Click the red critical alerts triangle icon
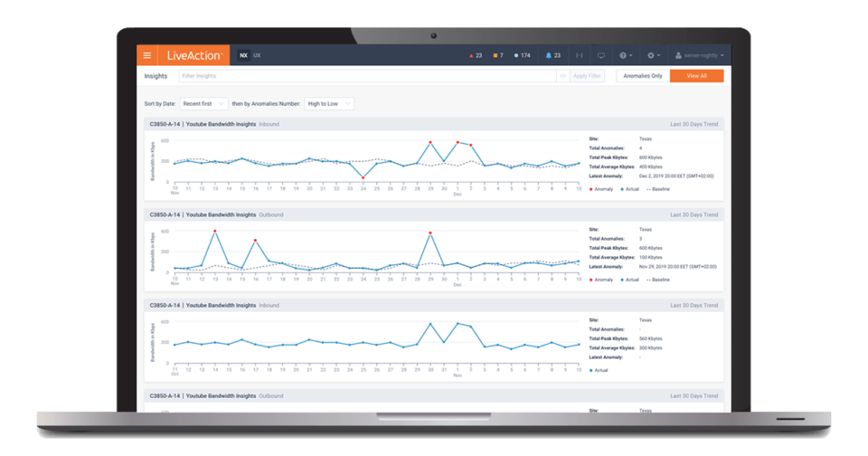 click(x=470, y=55)
